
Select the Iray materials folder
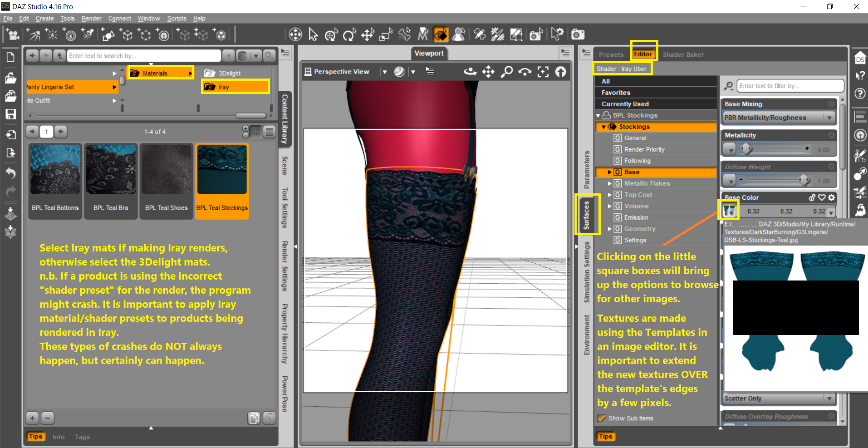click(235, 87)
